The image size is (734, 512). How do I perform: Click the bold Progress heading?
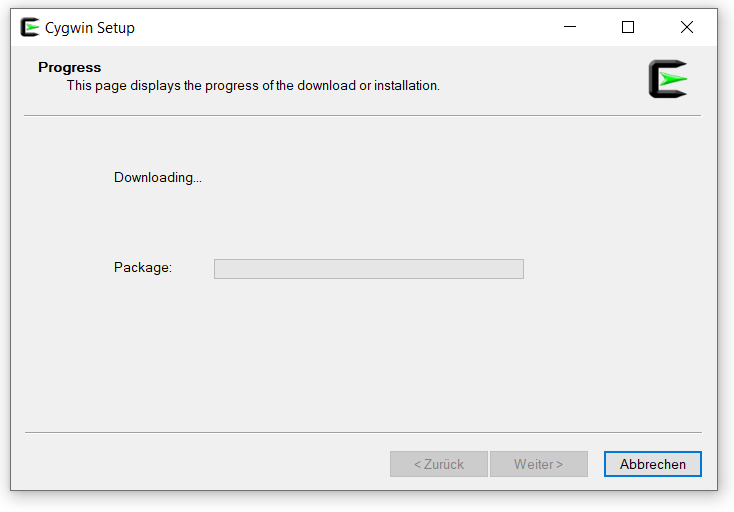coord(70,68)
